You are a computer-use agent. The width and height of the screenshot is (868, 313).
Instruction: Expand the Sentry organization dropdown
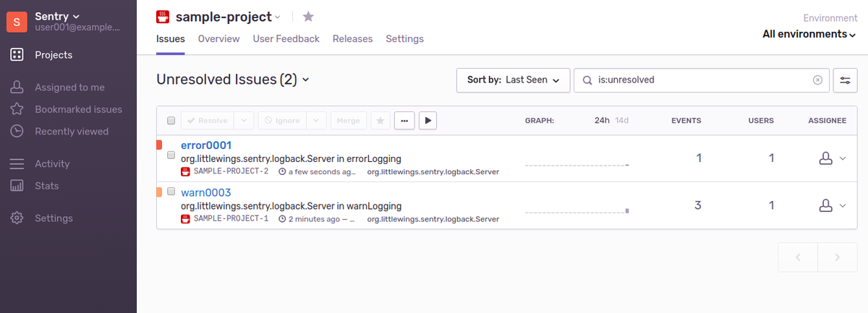(x=77, y=16)
